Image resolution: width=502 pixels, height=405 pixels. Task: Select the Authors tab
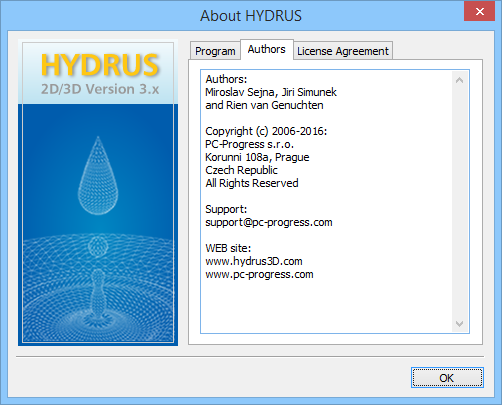pyautogui.click(x=267, y=49)
